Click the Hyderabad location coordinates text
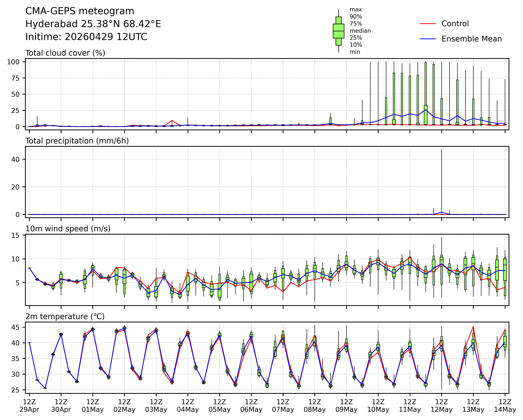The image size is (523, 420). pos(93,24)
